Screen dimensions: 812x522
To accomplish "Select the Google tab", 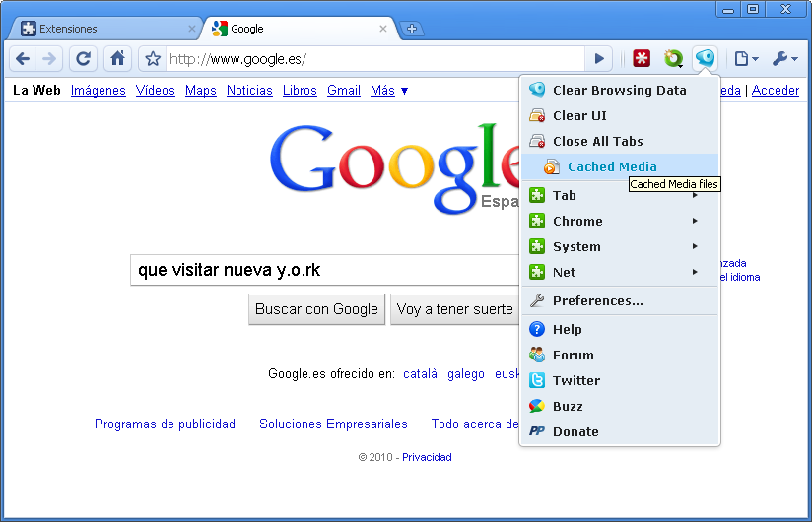I will point(299,29).
